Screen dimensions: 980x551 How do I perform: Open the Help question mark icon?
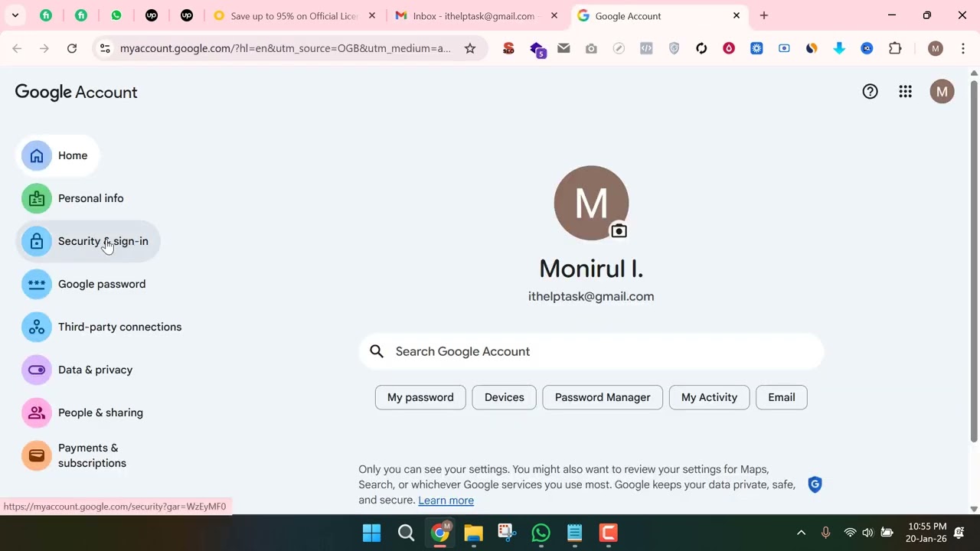click(870, 92)
